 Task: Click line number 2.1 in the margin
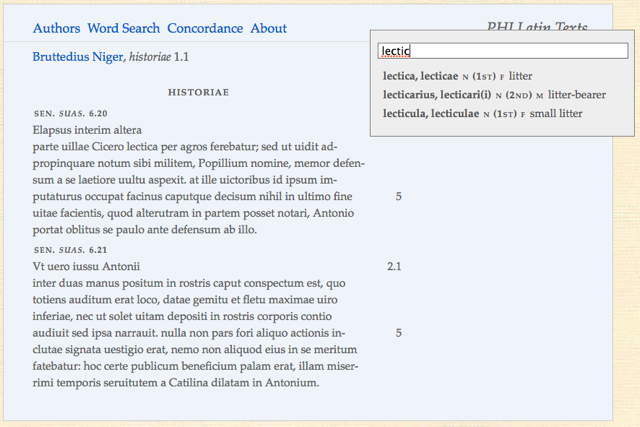tap(394, 267)
